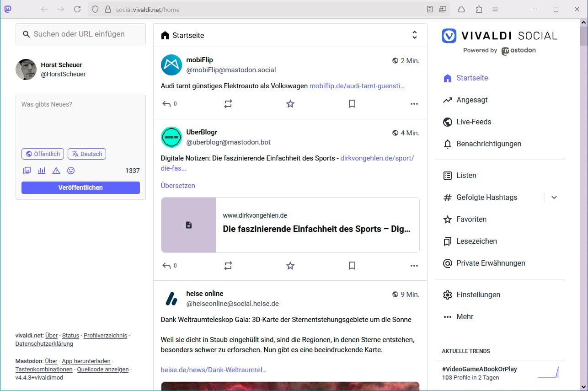Click Mehr in sidebar
Viewport: 588px width, 391px height.
[459, 316]
